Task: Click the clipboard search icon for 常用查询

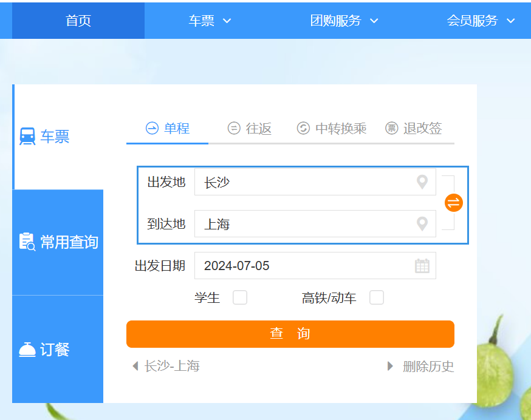Action: [27, 242]
